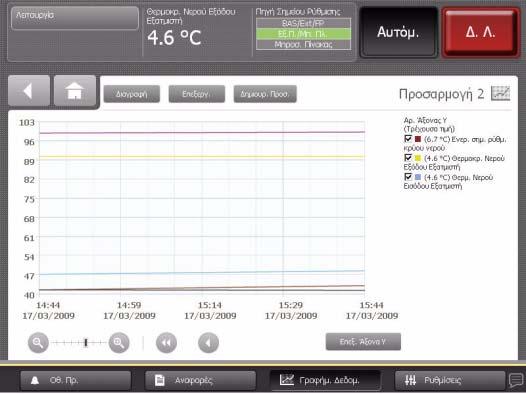Go back with the left arrow icon

coord(29,91)
